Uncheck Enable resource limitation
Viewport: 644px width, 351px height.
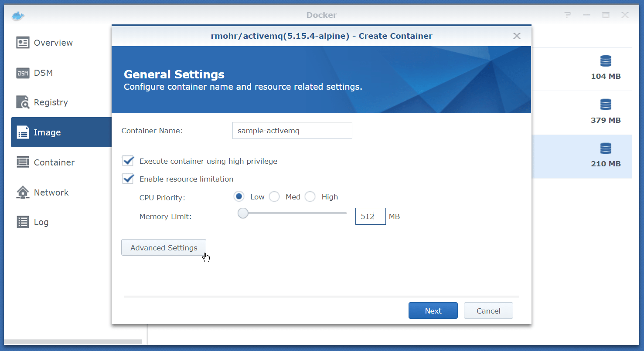point(128,179)
